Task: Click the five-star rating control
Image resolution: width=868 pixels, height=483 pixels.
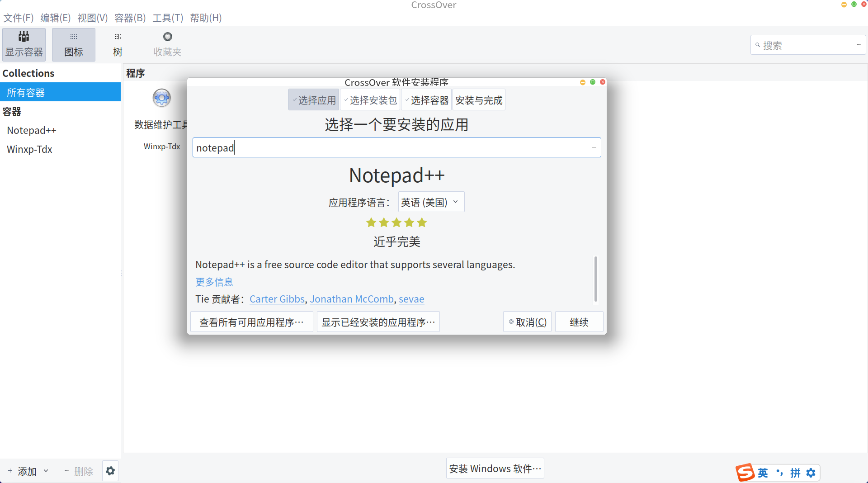Action: point(396,222)
